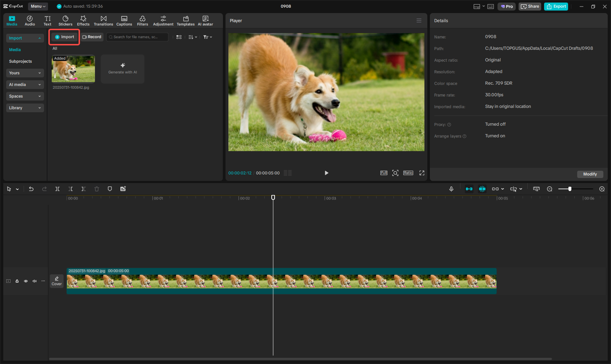Click the Undo arrow icon
The height and width of the screenshot is (364, 611).
[x=31, y=189]
